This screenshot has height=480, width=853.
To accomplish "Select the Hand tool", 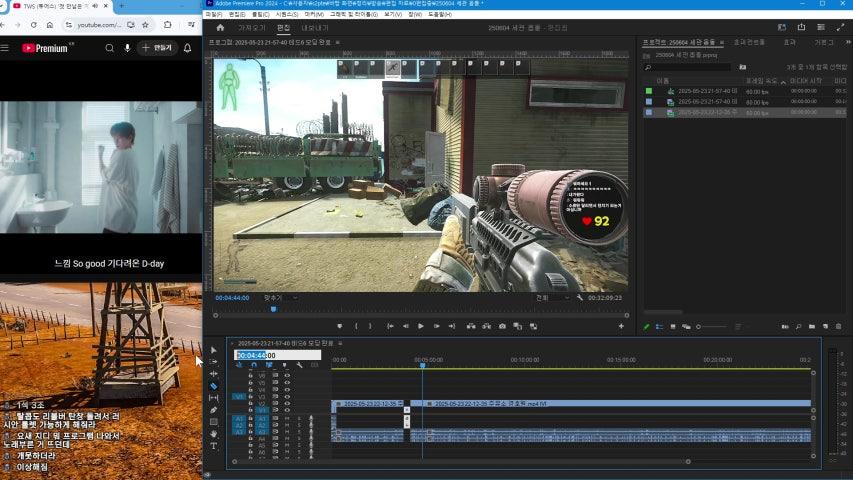I will 213,434.
